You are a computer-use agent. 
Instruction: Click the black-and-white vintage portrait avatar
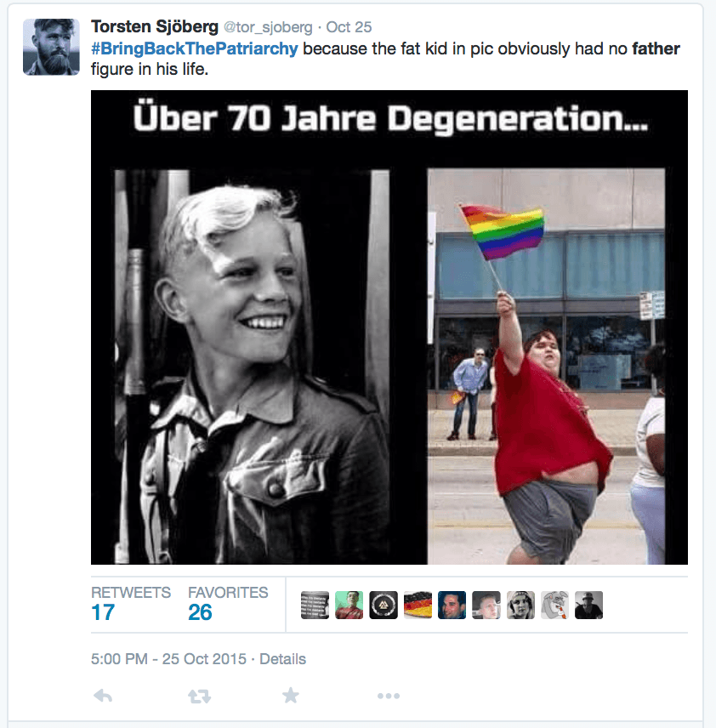point(520,605)
